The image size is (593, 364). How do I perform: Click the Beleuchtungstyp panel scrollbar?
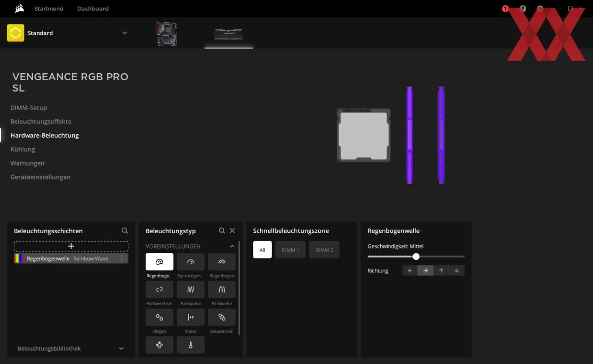(x=239, y=288)
